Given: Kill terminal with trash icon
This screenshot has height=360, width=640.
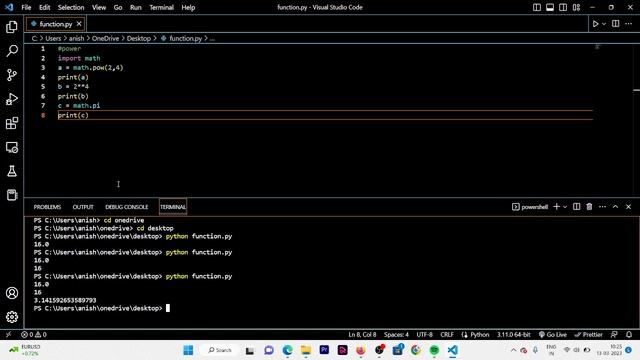Looking at the screenshot, I should [x=589, y=207].
